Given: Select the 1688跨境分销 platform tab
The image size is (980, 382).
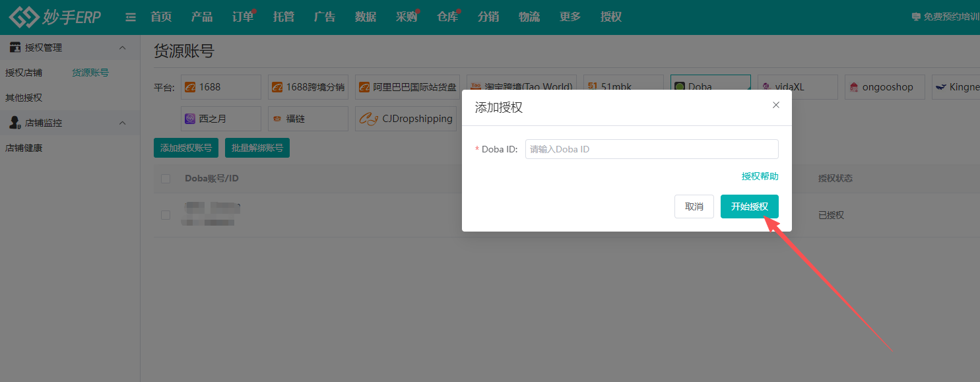Looking at the screenshot, I should coord(308,87).
